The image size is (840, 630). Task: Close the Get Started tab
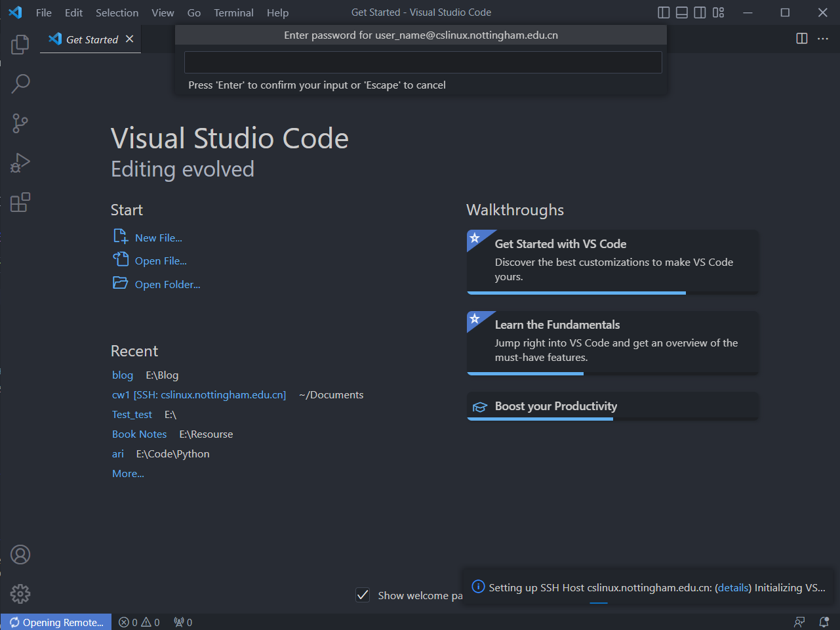tap(130, 39)
